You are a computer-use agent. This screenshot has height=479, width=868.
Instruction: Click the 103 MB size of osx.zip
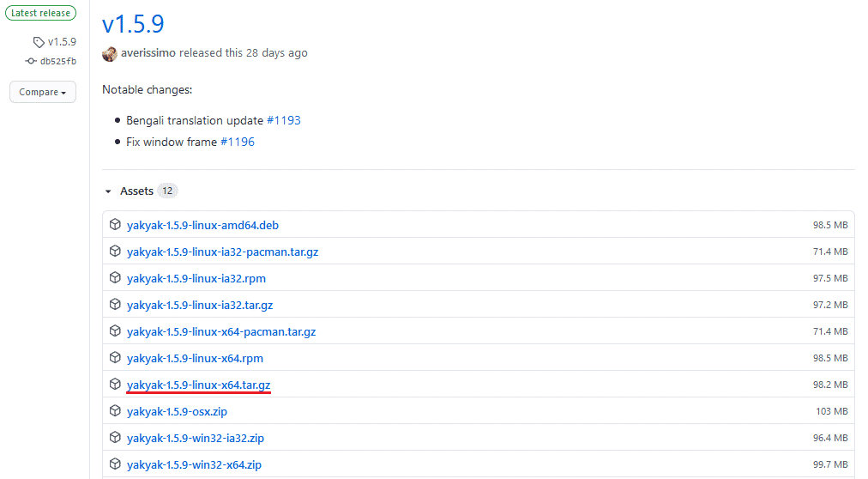click(x=831, y=411)
